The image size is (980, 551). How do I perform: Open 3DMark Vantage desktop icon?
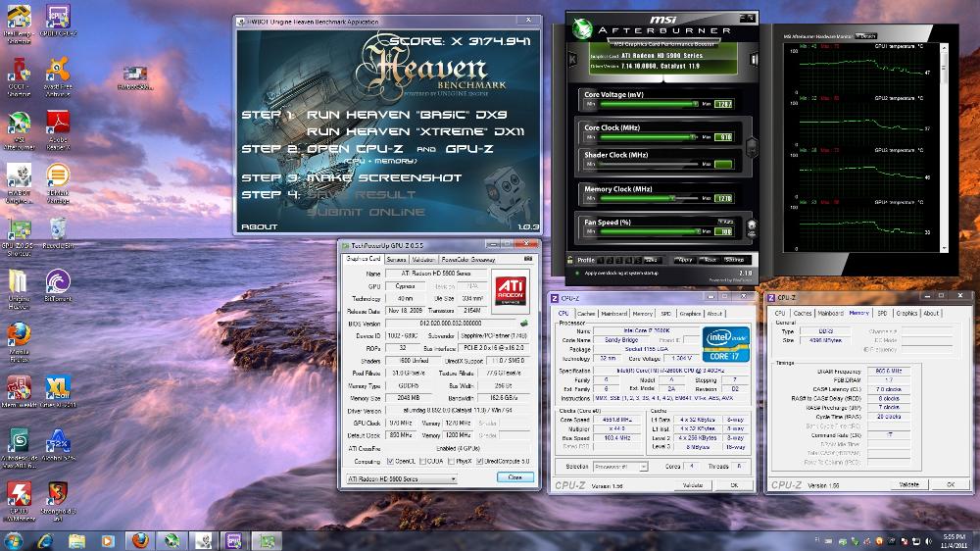58,183
